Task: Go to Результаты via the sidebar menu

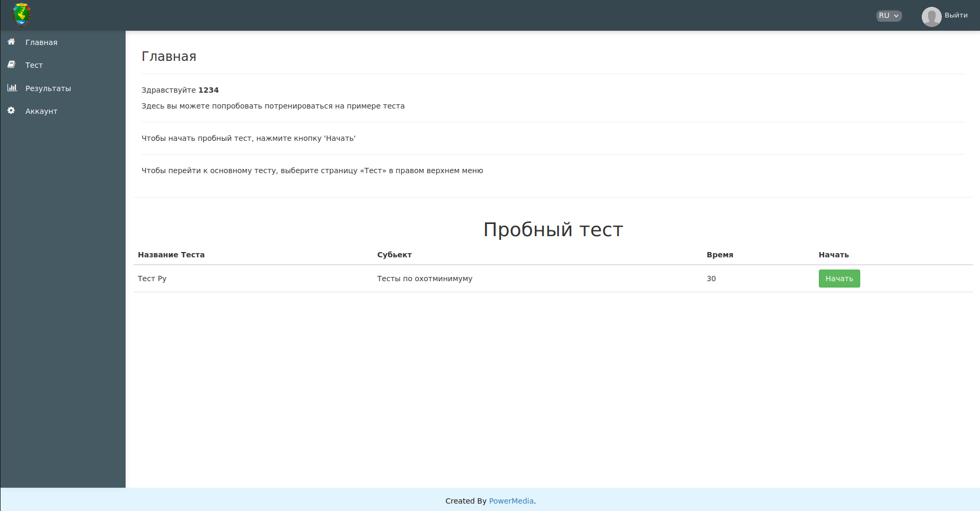Action: click(49, 88)
